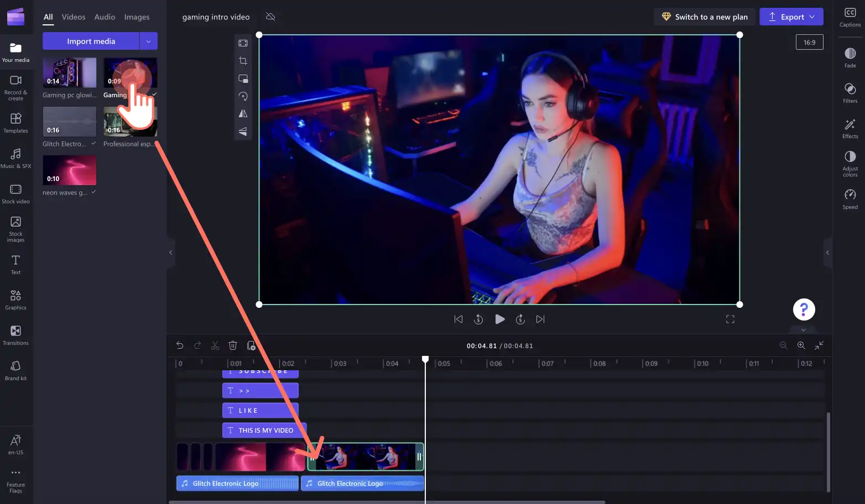This screenshot has height=504, width=865.
Task: Collapse the left media panel
Action: tap(170, 253)
